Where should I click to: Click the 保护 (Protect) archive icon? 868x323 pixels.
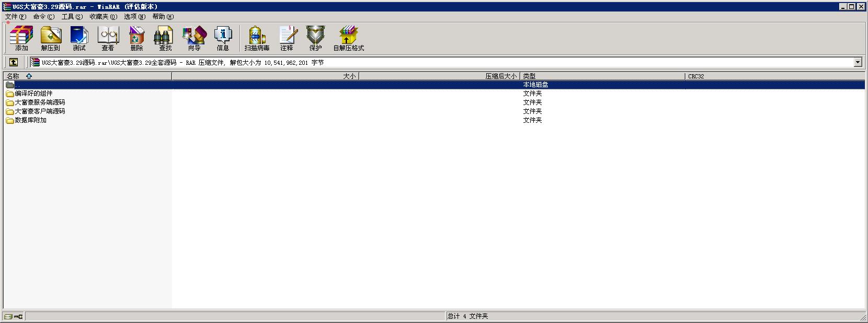315,39
